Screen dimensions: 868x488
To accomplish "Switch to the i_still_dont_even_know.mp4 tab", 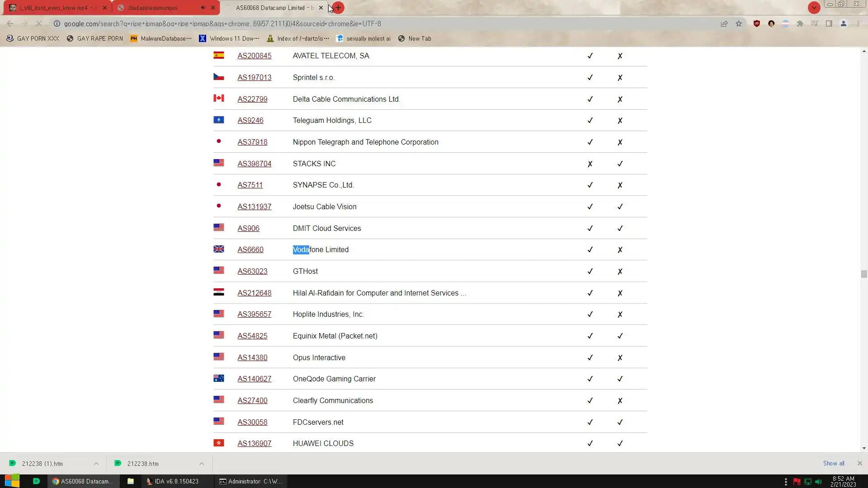I will pos(54,8).
